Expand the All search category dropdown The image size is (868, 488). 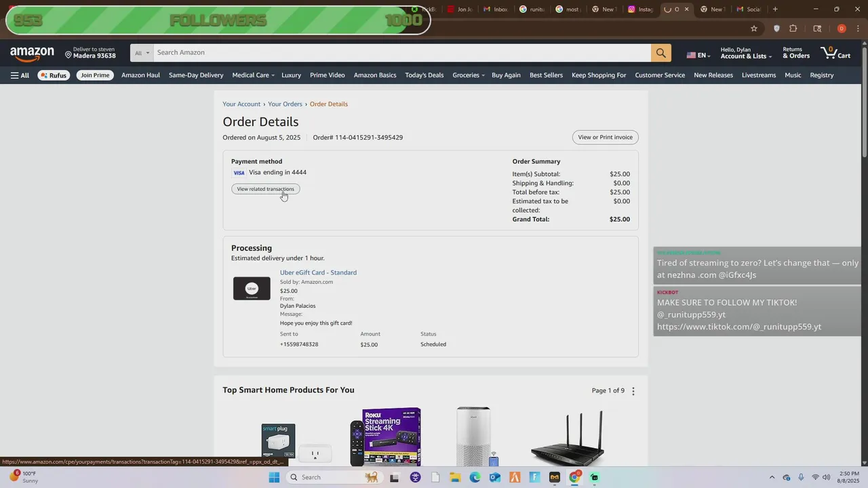[142, 53]
